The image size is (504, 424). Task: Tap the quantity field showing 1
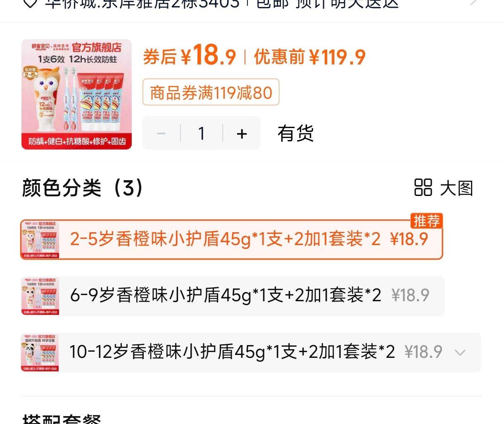click(x=202, y=133)
